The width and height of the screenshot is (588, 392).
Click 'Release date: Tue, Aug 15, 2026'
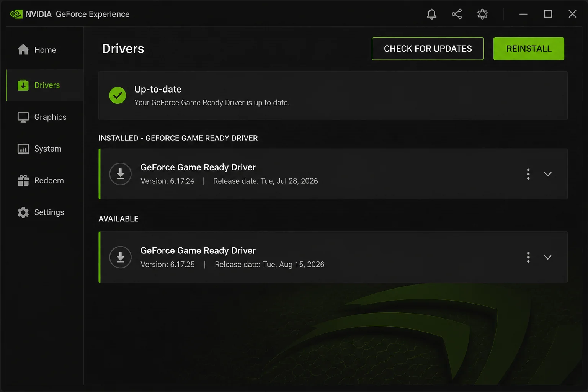point(269,265)
